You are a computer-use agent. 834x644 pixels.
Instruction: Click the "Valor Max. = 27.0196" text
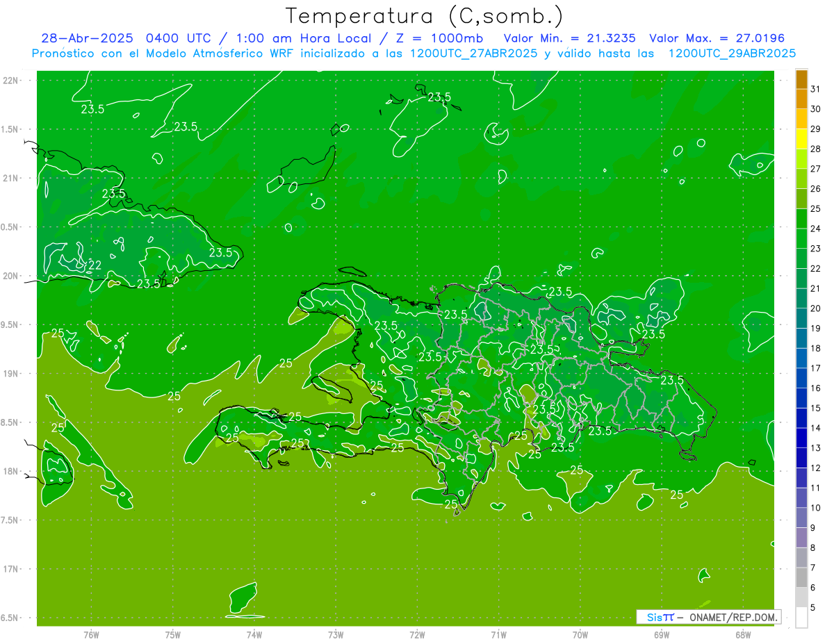tap(717, 38)
